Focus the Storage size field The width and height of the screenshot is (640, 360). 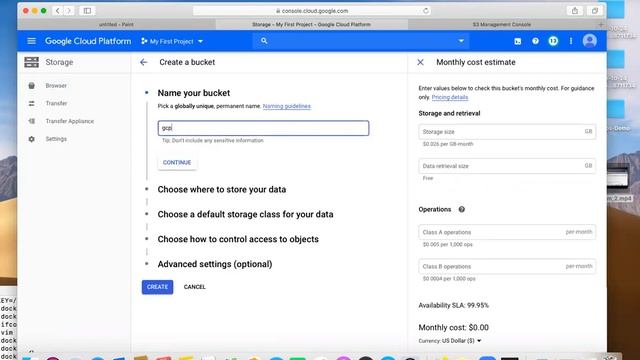click(507, 131)
